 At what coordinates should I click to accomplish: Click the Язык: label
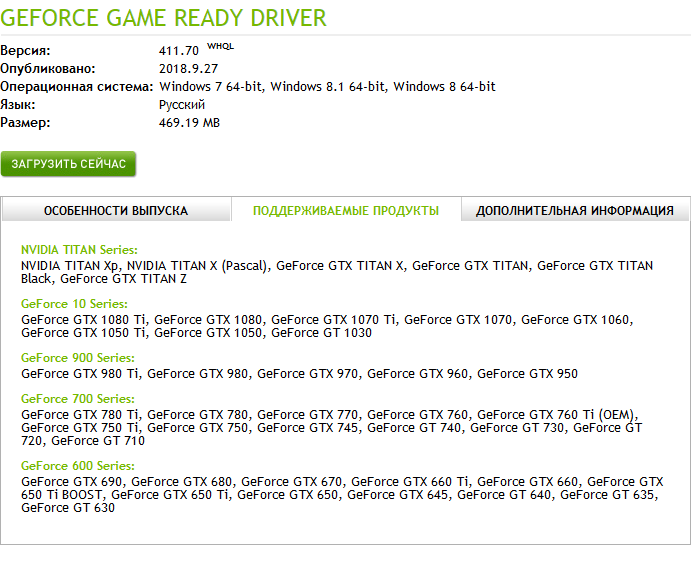click(x=18, y=105)
